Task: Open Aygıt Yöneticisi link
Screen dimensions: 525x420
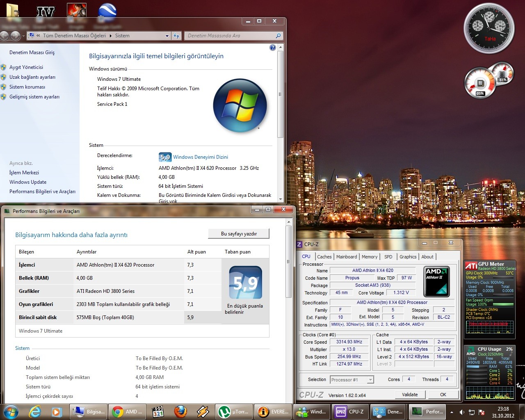Action: tap(26, 67)
